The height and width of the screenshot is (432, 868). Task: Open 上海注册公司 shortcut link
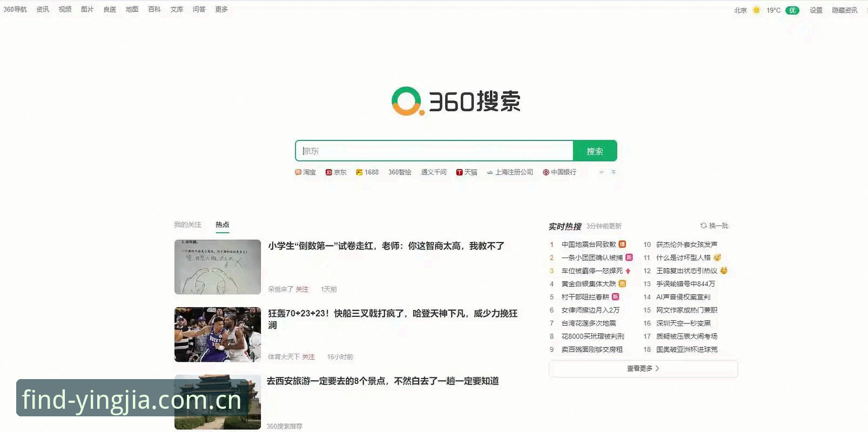pyautogui.click(x=510, y=172)
